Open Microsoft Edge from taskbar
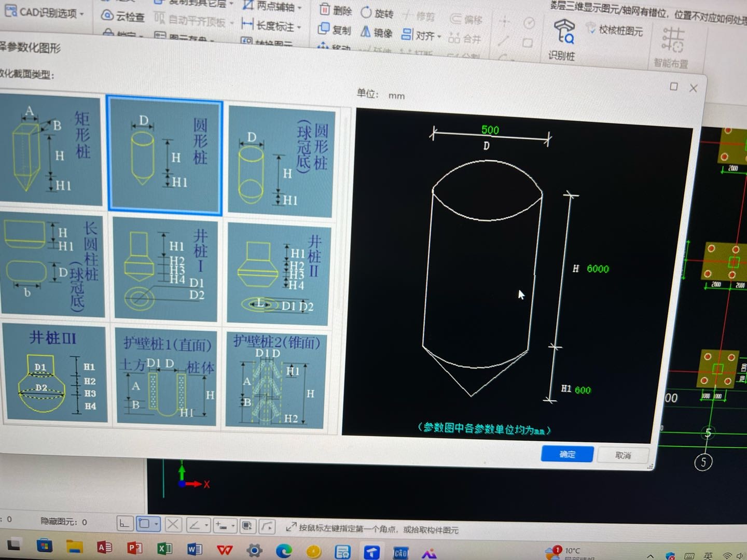The image size is (747, 560). [284, 551]
